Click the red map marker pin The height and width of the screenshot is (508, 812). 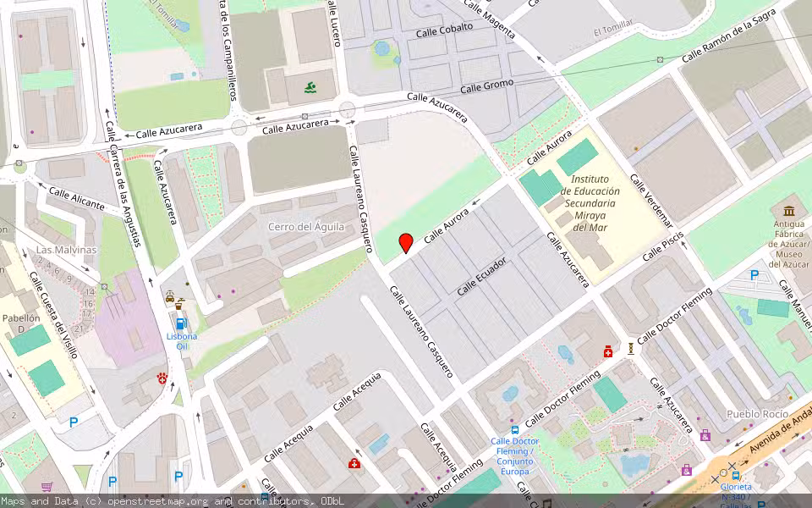pyautogui.click(x=408, y=244)
